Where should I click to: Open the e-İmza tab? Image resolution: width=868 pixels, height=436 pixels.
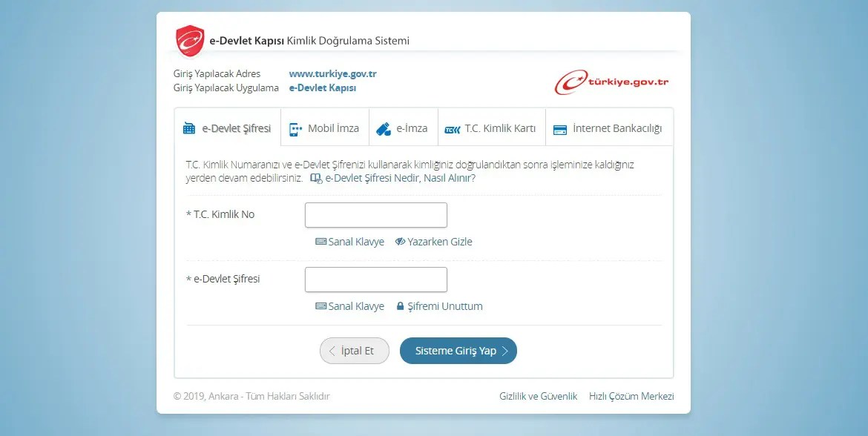click(404, 128)
